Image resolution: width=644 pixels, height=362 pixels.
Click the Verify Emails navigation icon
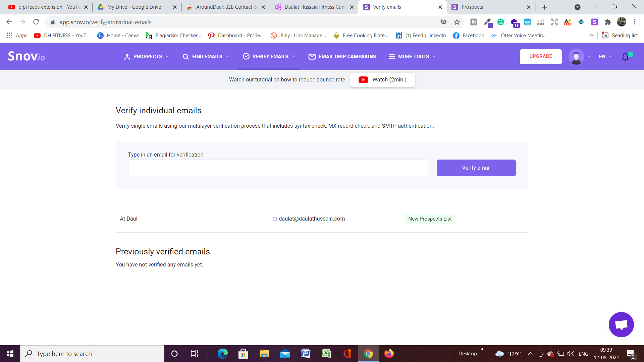(246, 57)
